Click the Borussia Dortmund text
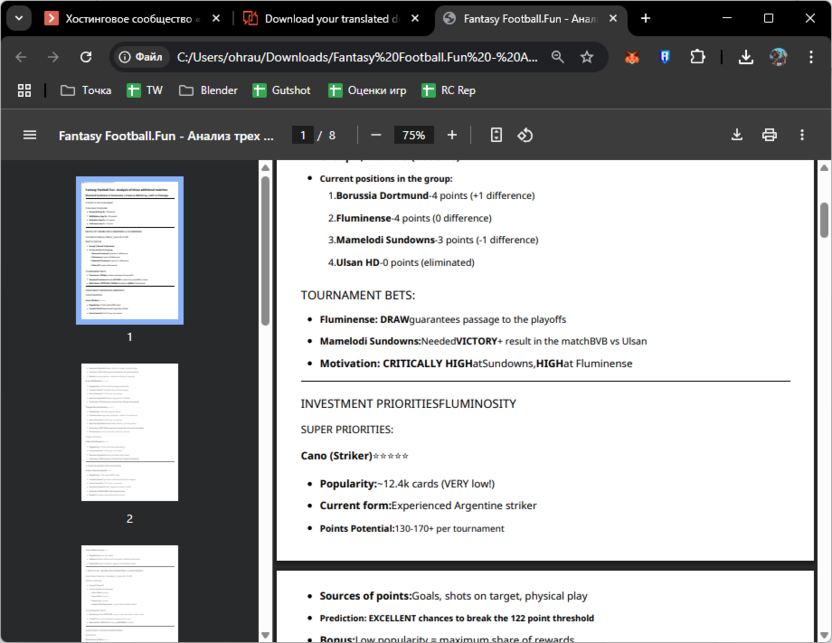832x643 pixels. (382, 196)
